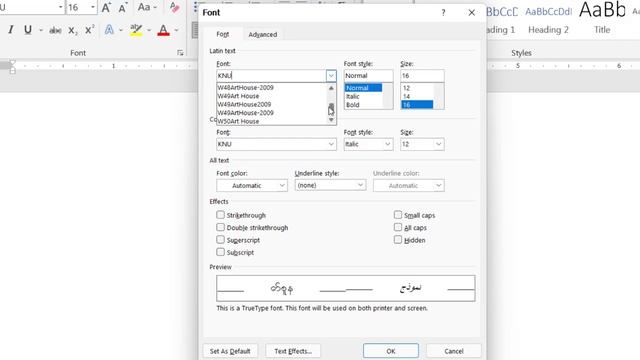Apply yellow text highlight color
The width and height of the screenshot is (640, 360).
point(136,30)
